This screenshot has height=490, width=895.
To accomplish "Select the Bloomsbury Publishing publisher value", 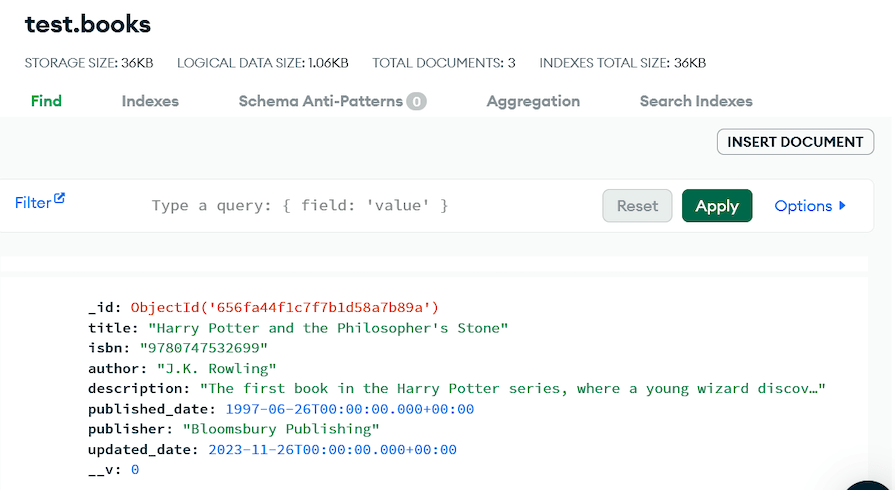I will point(281,429).
